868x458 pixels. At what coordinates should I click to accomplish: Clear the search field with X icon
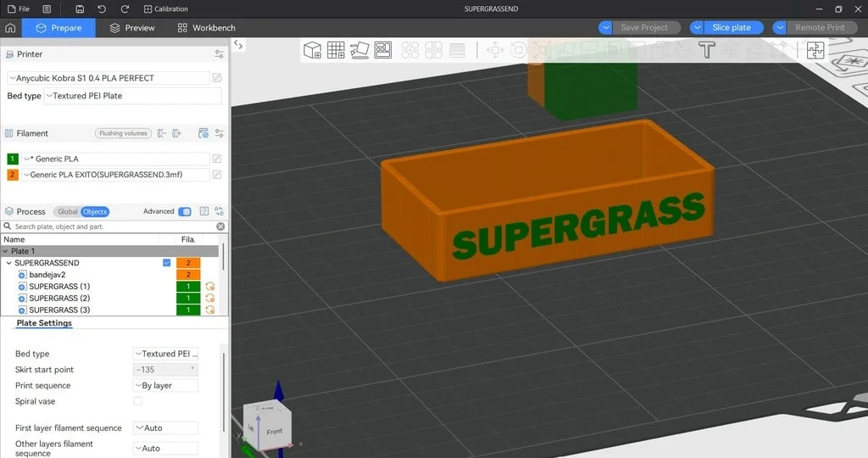(x=220, y=226)
